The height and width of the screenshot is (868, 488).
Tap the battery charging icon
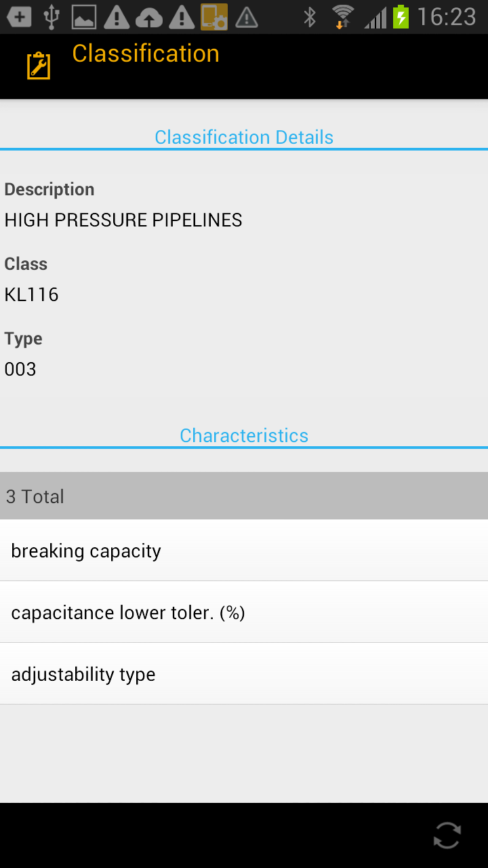401,17
